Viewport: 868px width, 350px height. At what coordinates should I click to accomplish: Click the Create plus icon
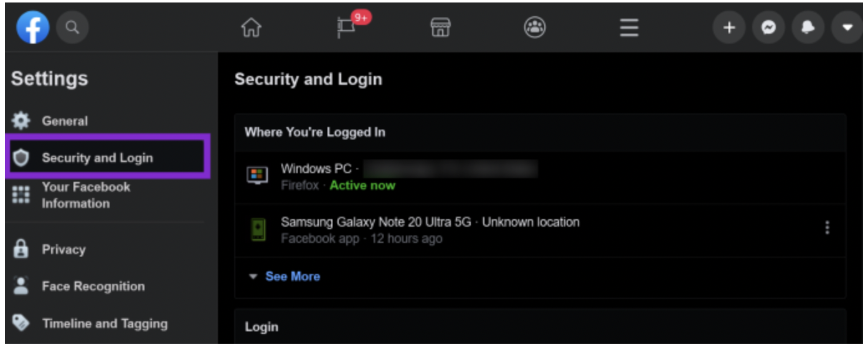tap(729, 28)
